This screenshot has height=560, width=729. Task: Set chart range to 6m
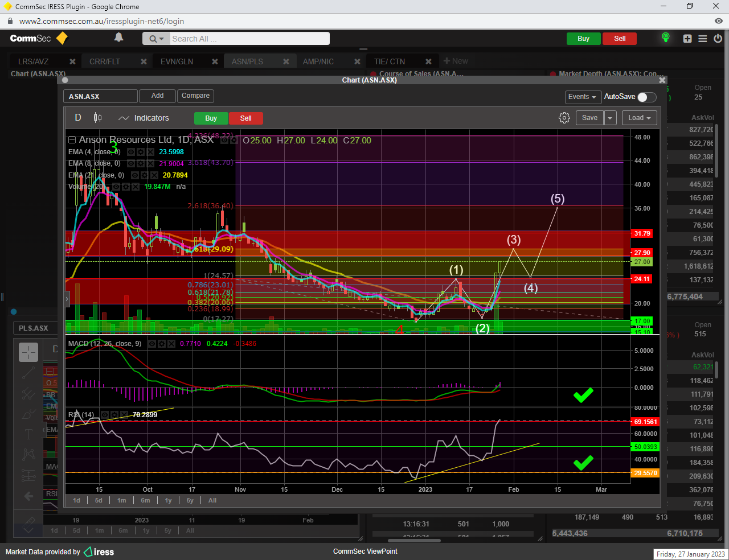pos(145,501)
